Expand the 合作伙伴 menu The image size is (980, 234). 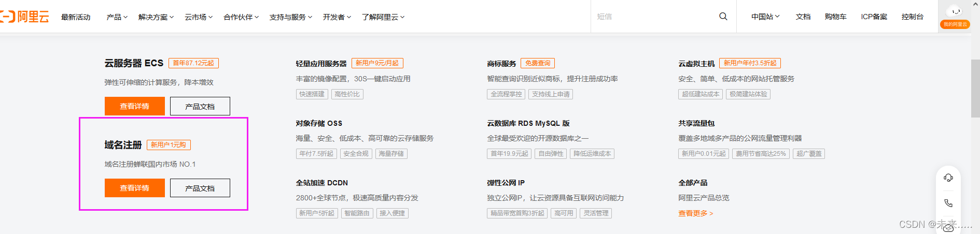click(241, 17)
